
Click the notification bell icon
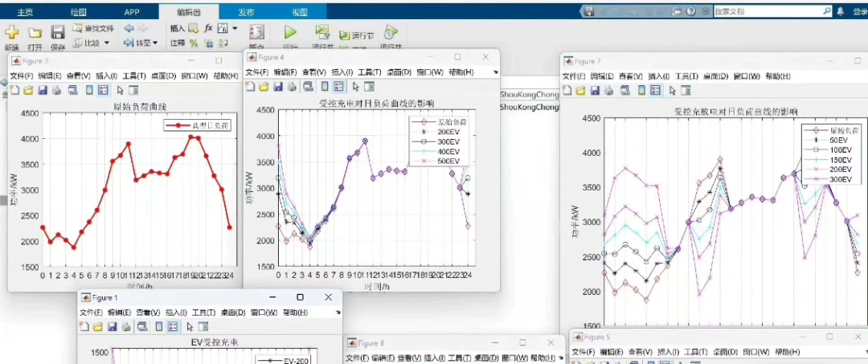tap(841, 11)
